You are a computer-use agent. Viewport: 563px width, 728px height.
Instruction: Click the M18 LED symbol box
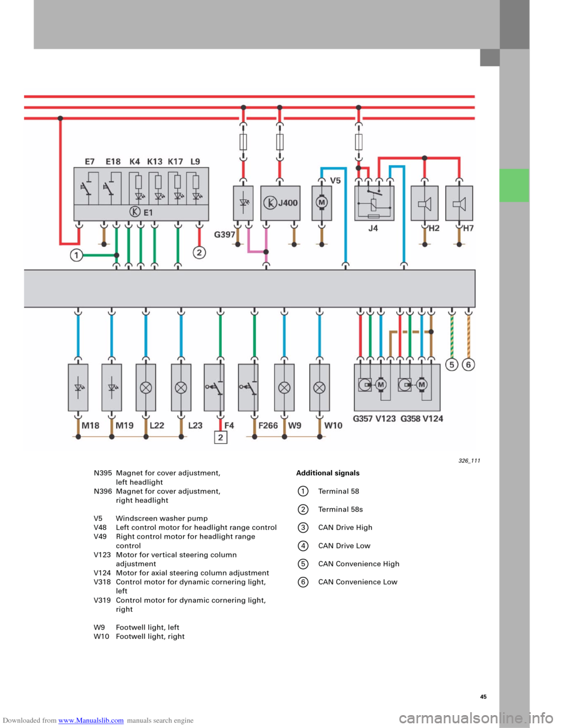(78, 387)
